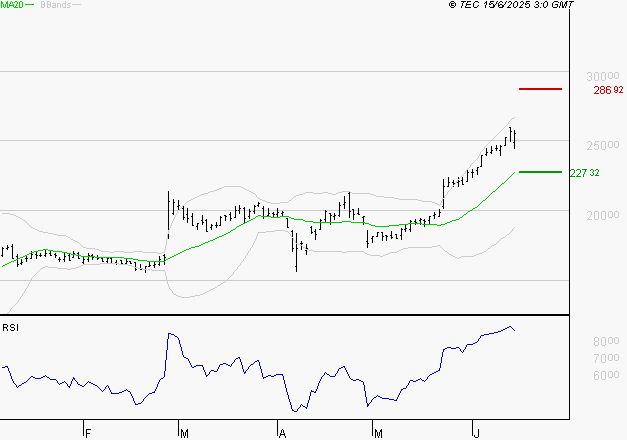
Task: Click the green support level line
Action: tap(540, 172)
